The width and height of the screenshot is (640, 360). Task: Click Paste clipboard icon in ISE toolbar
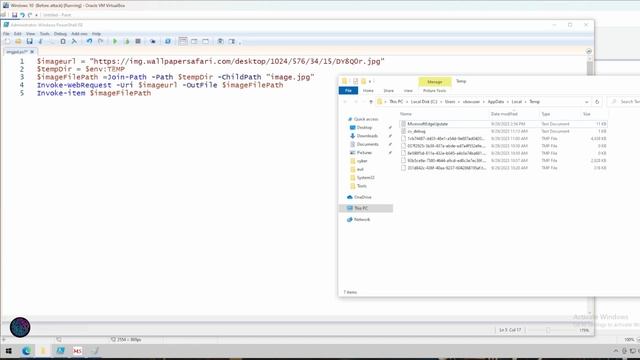[x=63, y=42]
